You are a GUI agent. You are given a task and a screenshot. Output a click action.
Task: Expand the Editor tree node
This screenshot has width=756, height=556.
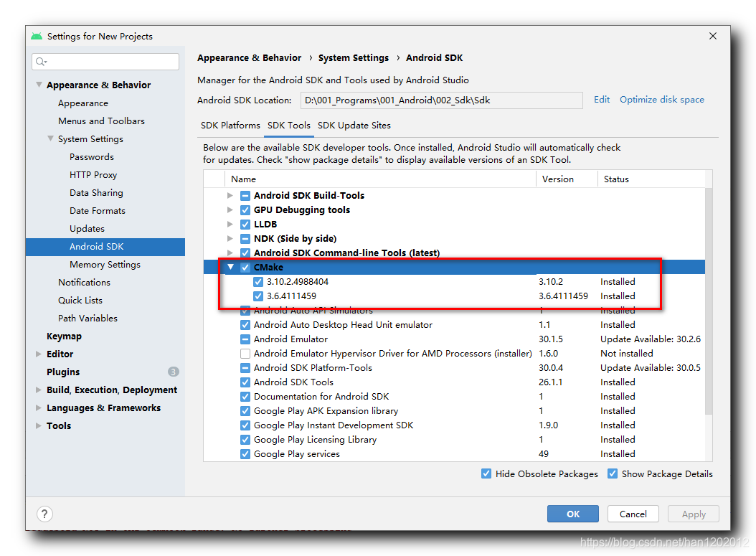[39, 354]
